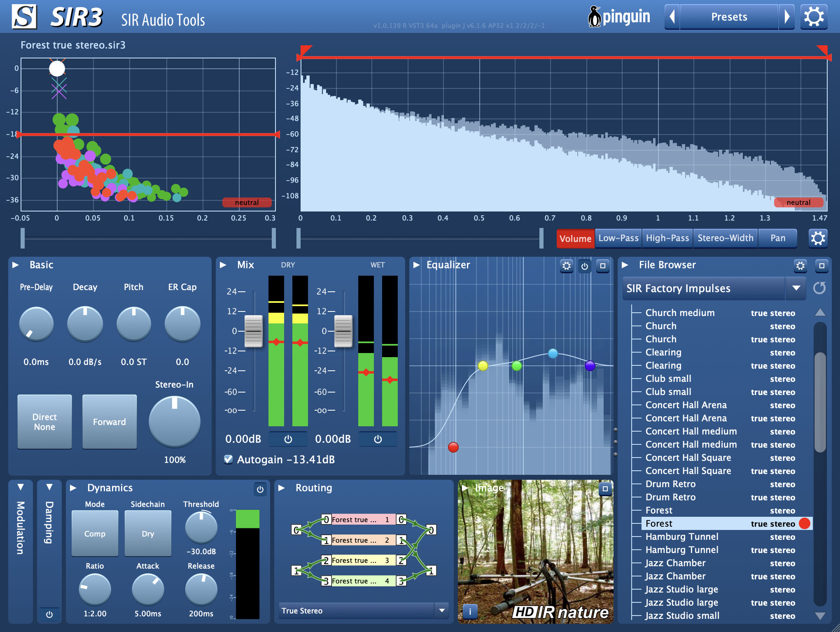840x632 pixels.
Task: Open envelope display settings gear
Action: (x=818, y=238)
